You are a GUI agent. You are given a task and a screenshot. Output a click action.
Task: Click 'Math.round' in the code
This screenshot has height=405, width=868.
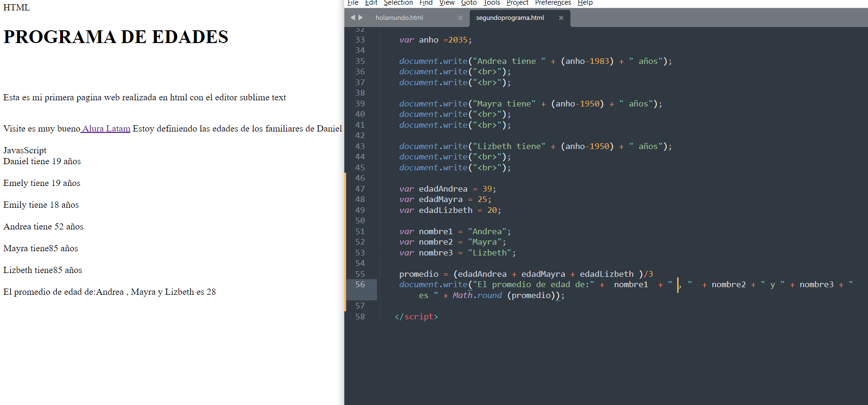pyautogui.click(x=477, y=295)
